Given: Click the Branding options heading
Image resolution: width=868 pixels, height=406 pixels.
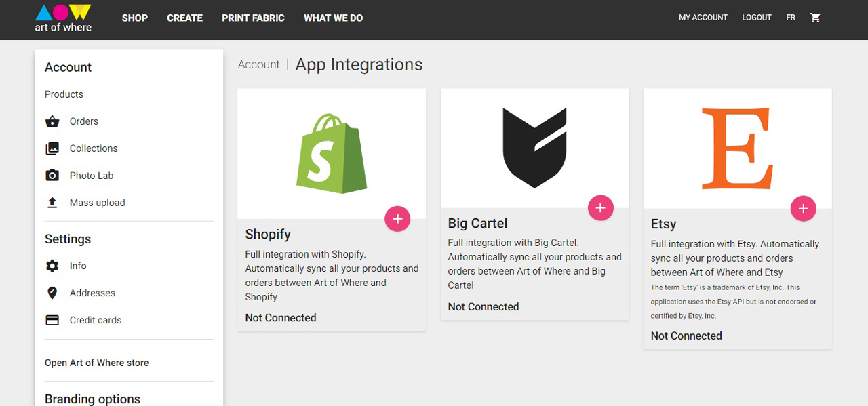Looking at the screenshot, I should pos(92,399).
